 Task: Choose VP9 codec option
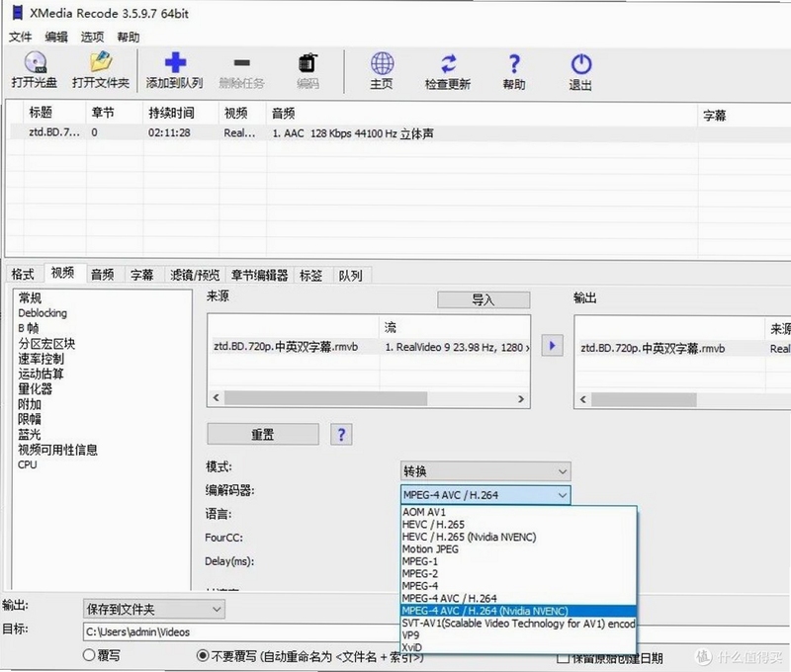pyautogui.click(x=518, y=635)
